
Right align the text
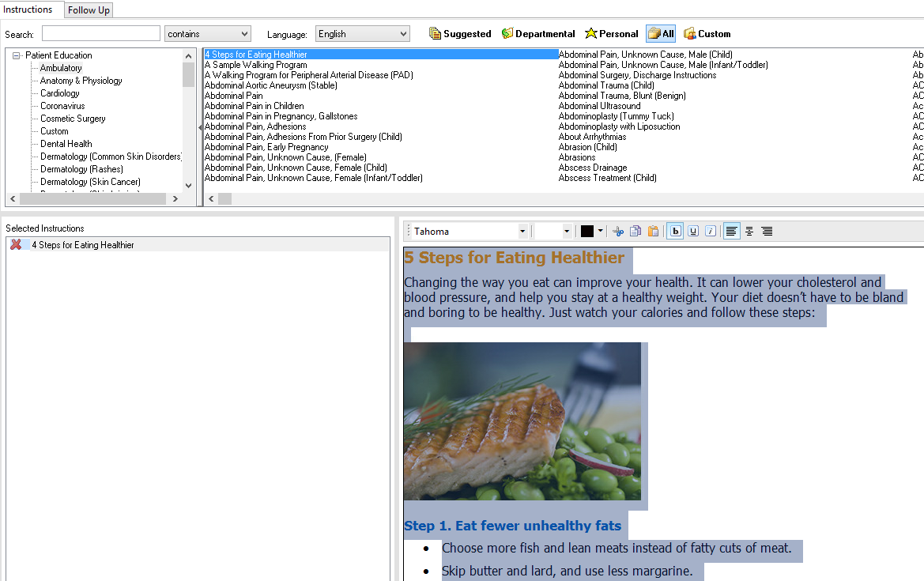click(767, 232)
